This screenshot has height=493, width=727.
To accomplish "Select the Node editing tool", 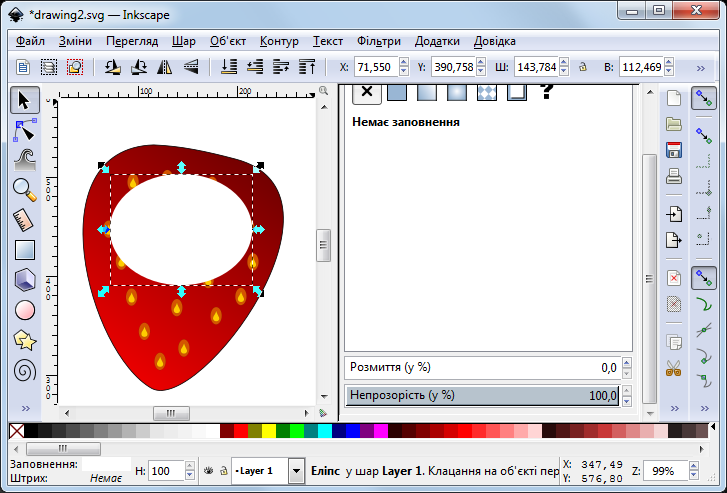I will coord(25,129).
